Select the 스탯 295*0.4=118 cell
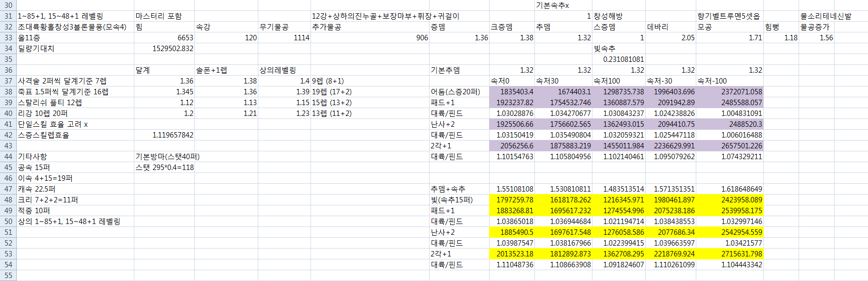 (164, 168)
